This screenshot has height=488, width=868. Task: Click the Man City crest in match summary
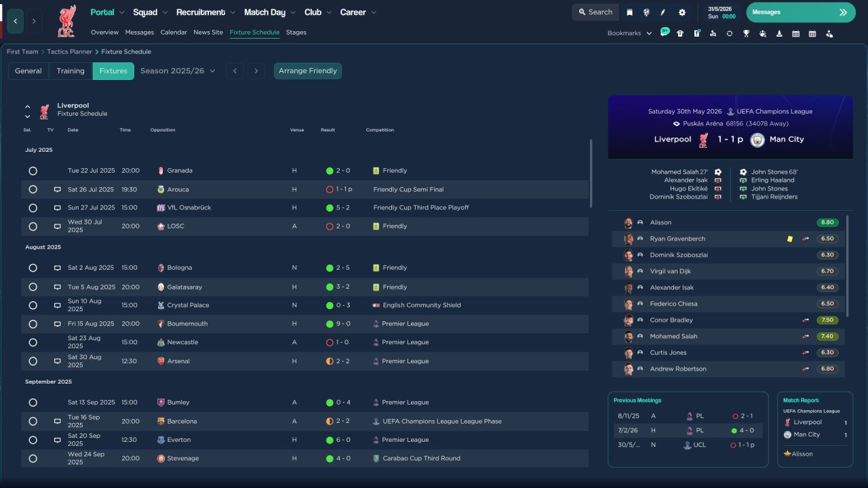(757, 140)
